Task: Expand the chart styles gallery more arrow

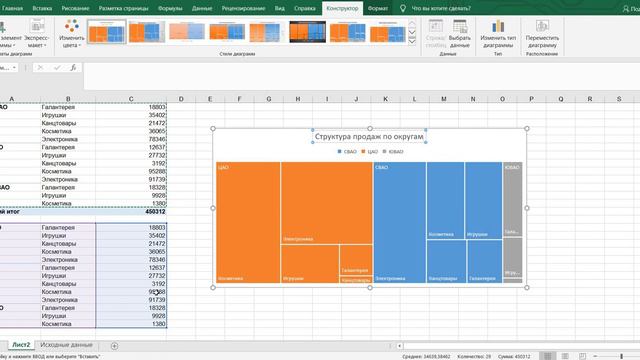Action: 412,41
